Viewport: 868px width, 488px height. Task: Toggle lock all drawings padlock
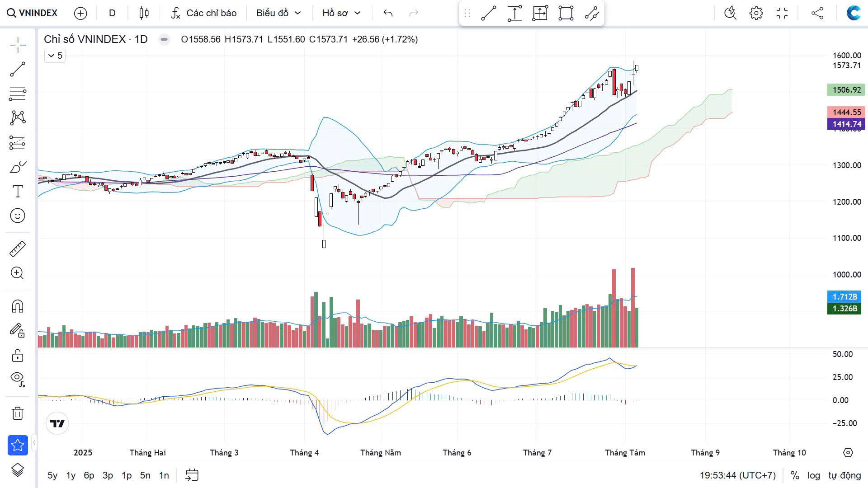click(x=18, y=356)
